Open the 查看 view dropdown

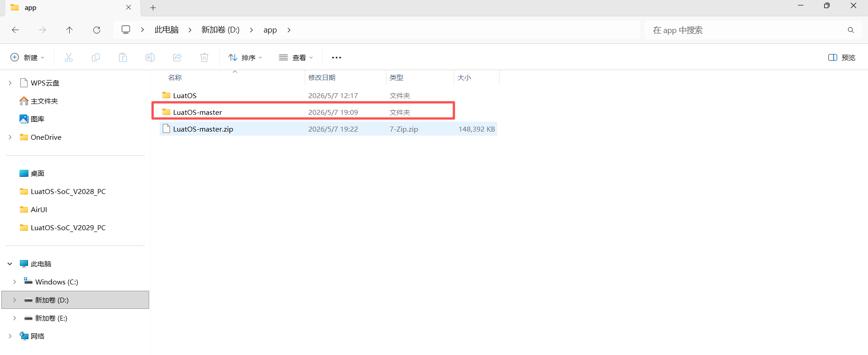296,57
